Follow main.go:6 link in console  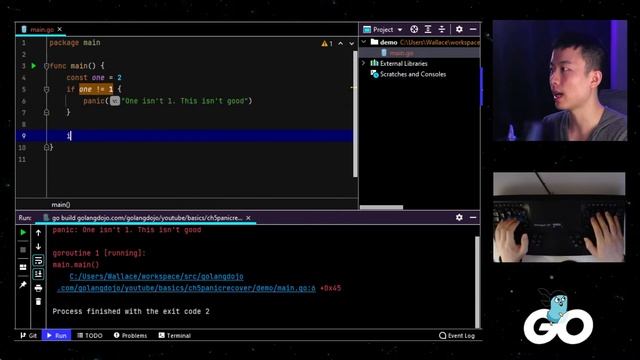pyautogui.click(x=186, y=288)
